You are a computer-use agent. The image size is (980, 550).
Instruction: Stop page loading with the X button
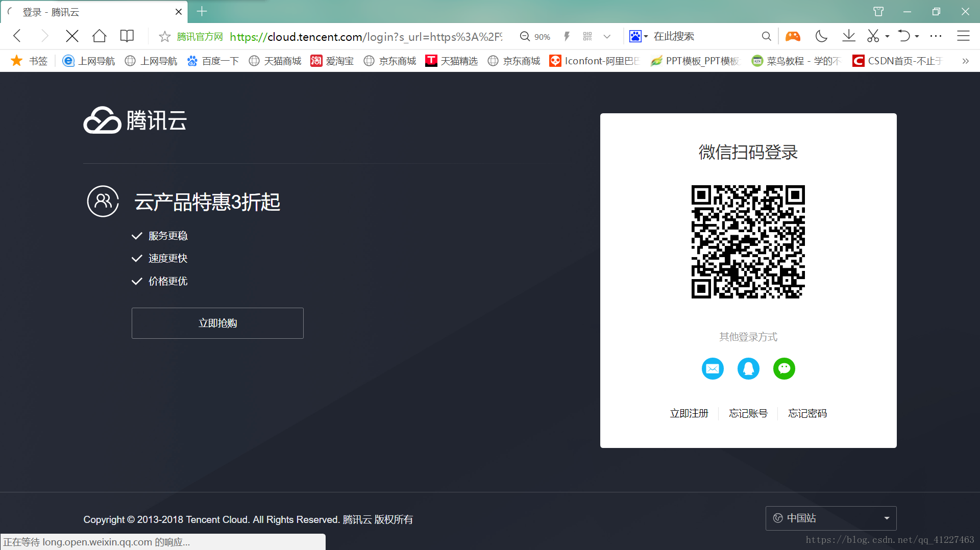coord(72,36)
